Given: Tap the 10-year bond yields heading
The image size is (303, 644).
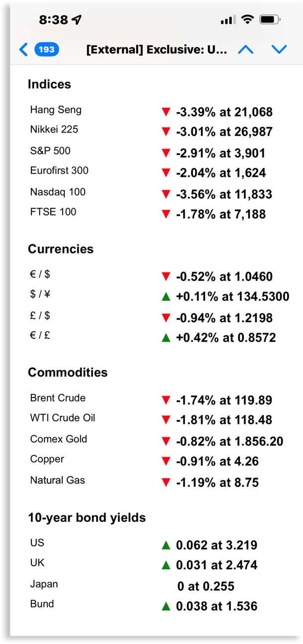Looking at the screenshot, I should [87, 517].
